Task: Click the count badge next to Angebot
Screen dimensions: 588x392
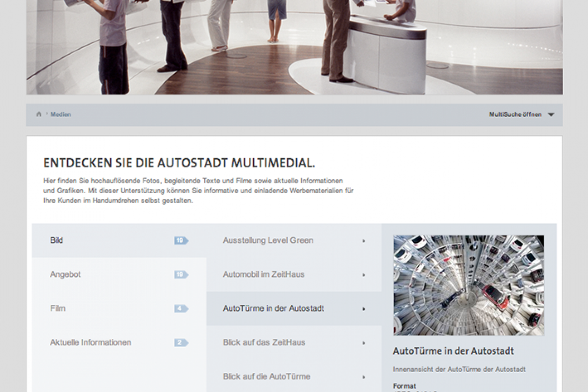Action: click(x=181, y=274)
